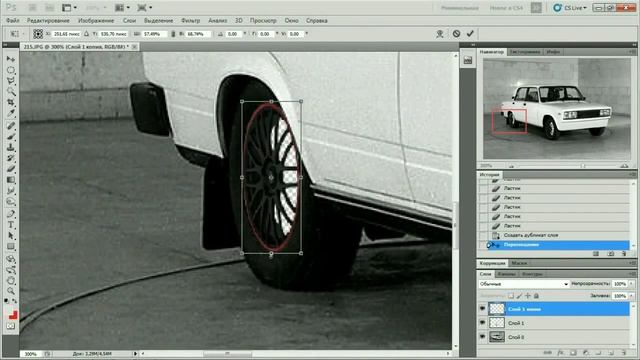Open the Файл menu
Screen dimensions: 640x360
click(x=13, y=20)
